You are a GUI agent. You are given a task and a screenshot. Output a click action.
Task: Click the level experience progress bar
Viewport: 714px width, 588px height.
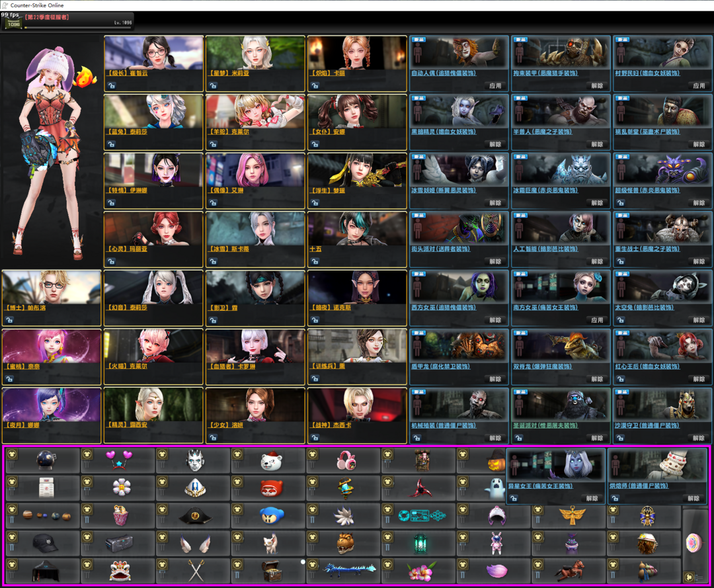(78, 27)
